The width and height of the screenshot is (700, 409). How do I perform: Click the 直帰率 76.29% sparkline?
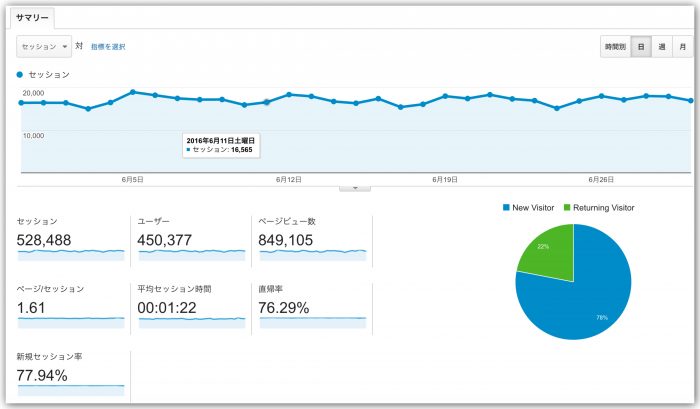pyautogui.click(x=312, y=321)
